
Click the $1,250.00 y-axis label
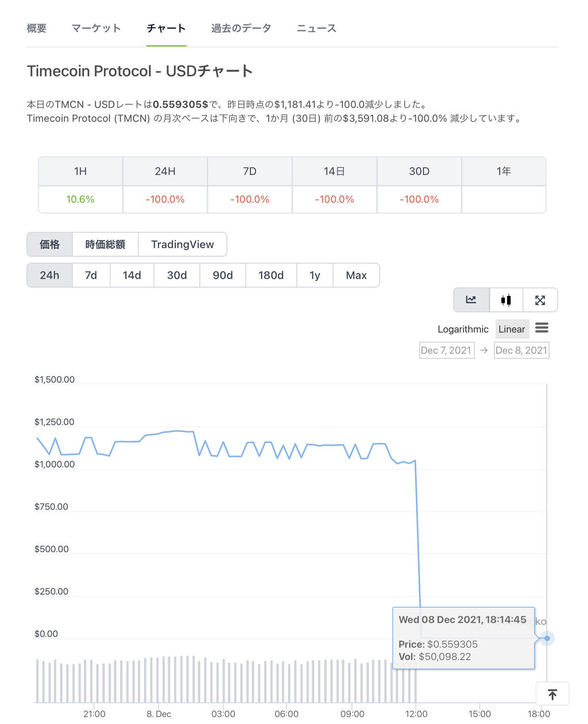[x=55, y=422]
